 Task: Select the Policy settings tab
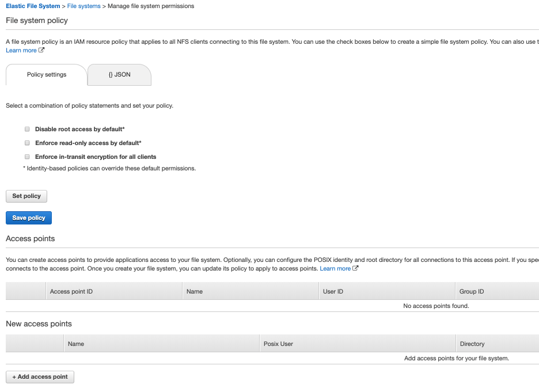[x=47, y=75]
